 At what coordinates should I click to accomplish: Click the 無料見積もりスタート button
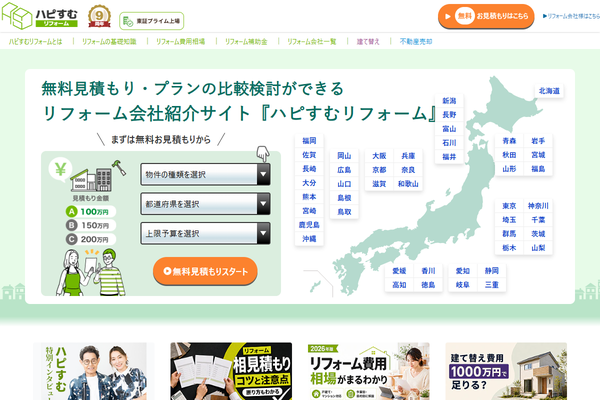[205, 271]
